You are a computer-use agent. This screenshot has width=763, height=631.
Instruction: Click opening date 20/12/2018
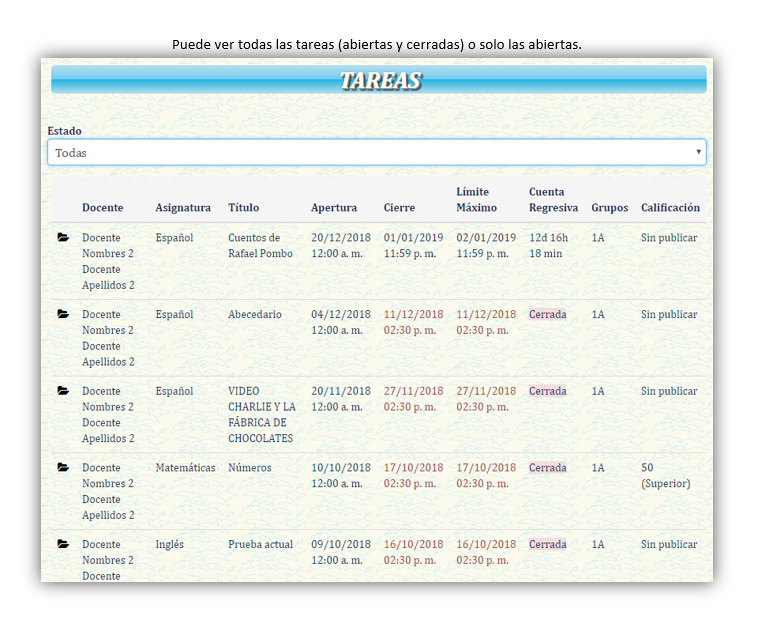(341, 238)
